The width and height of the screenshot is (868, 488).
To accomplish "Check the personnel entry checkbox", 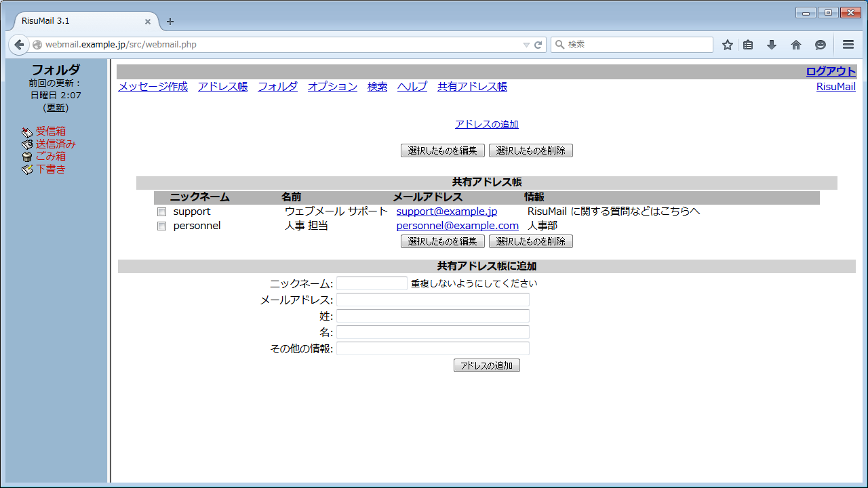I will tap(161, 226).
